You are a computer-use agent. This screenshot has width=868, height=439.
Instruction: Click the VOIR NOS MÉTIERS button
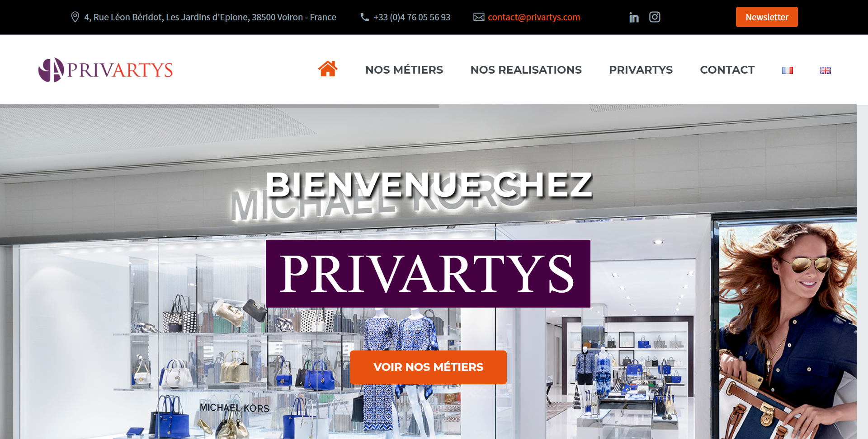(428, 367)
